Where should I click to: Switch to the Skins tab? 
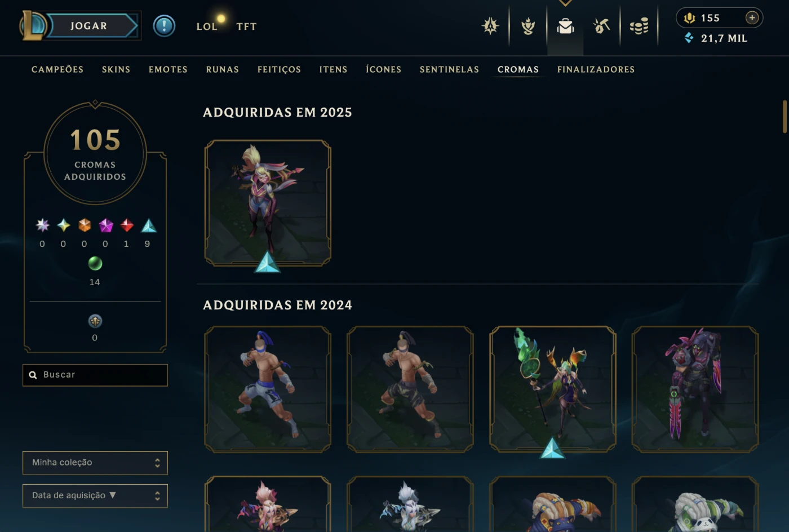pyautogui.click(x=116, y=69)
